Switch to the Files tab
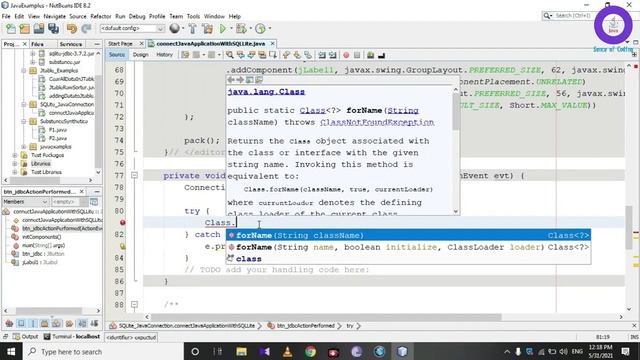 (37, 44)
